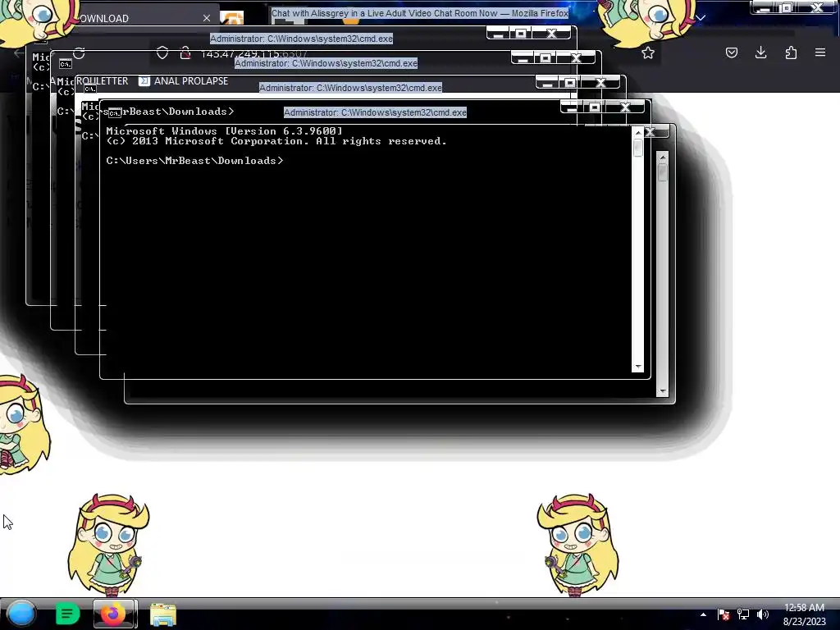Click scroll-up arrow in front cmd window
This screenshot has width=840, height=630.
[637, 132]
